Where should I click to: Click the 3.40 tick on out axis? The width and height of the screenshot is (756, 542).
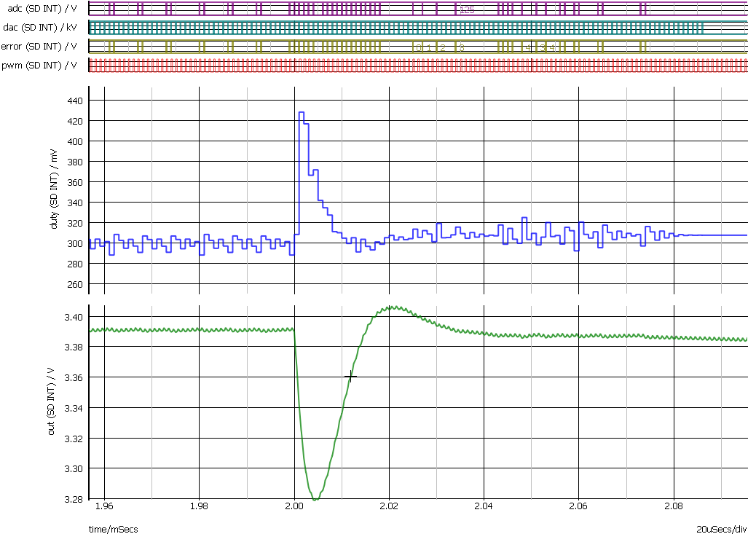(74, 317)
